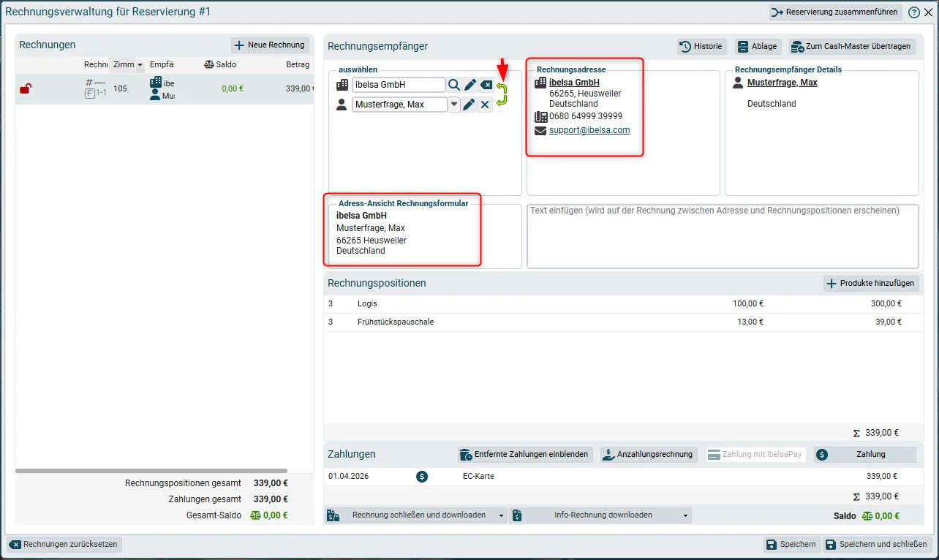
Task: Click the red open lock on invoice row
Action: 26,89
